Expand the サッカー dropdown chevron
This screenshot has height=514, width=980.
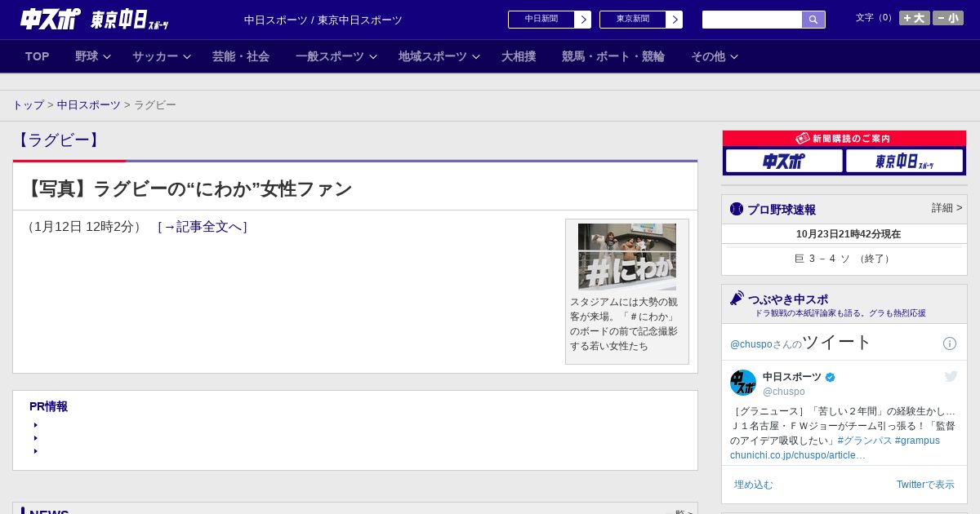[x=187, y=57]
